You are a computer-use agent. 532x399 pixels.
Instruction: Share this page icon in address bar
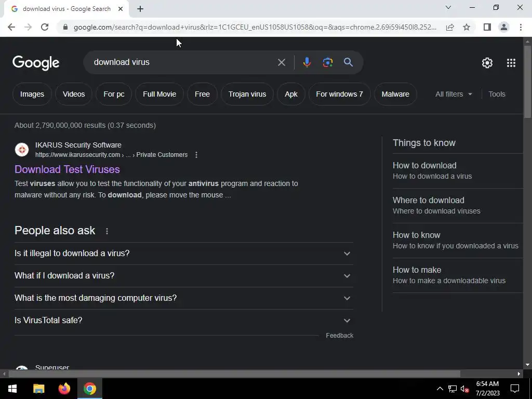pyautogui.click(x=450, y=27)
